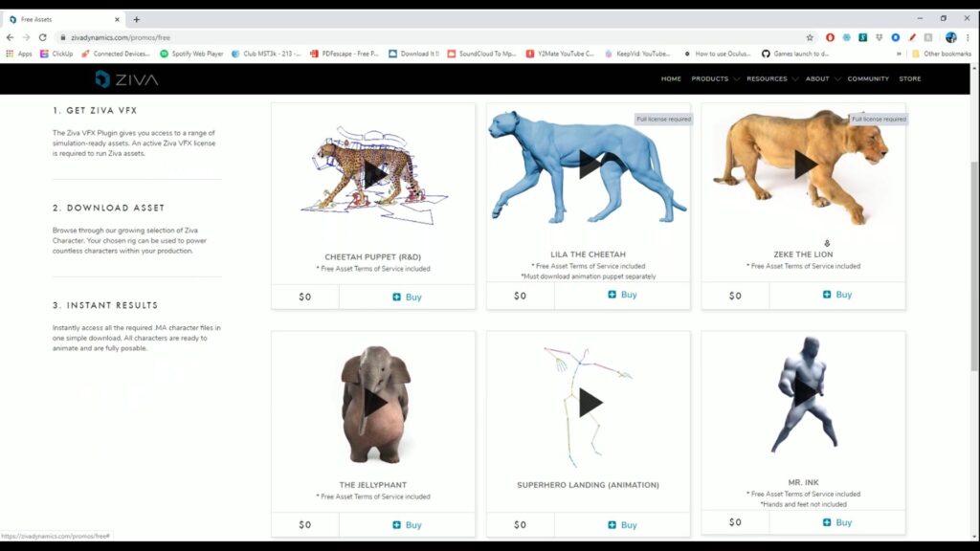Open COMMUNITY nav item
Image resolution: width=980 pixels, height=551 pixels.
tap(868, 78)
